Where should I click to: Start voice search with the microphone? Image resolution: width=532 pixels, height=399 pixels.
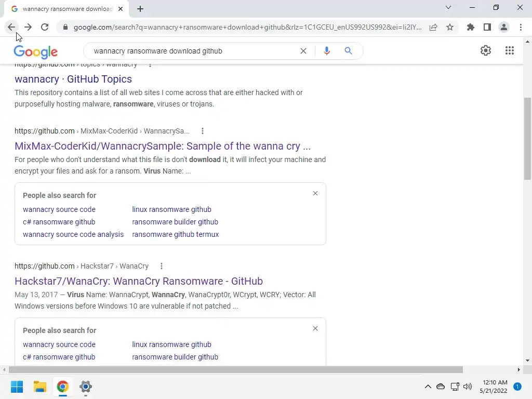click(x=327, y=51)
